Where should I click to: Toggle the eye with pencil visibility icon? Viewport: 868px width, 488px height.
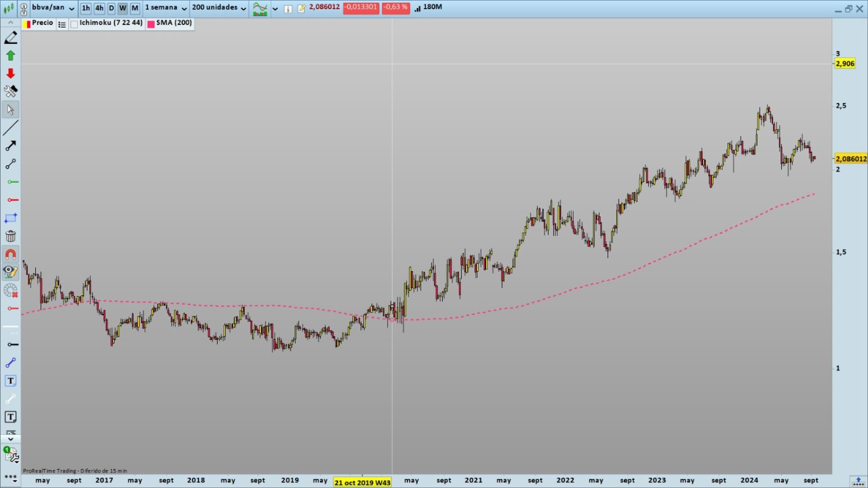point(10,272)
